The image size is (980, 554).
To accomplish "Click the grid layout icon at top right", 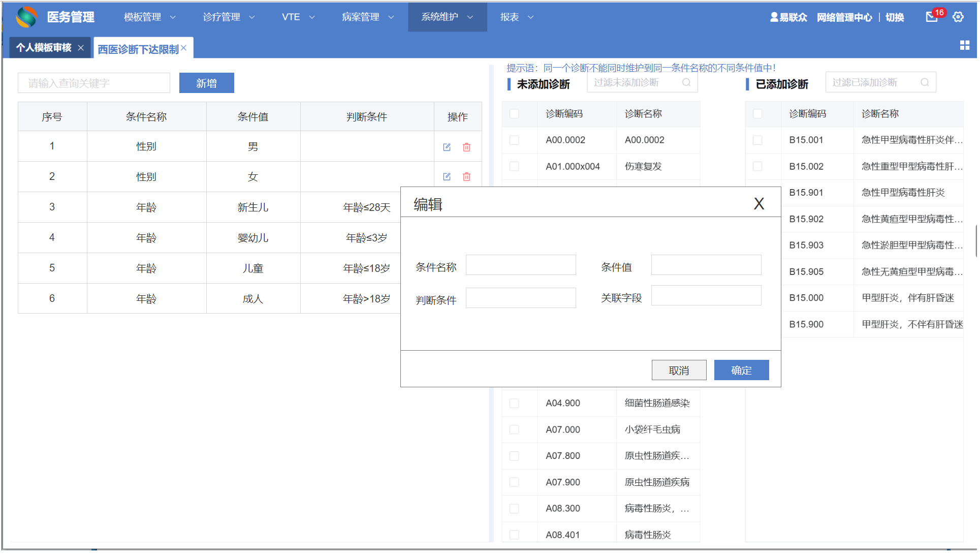I will [x=964, y=45].
